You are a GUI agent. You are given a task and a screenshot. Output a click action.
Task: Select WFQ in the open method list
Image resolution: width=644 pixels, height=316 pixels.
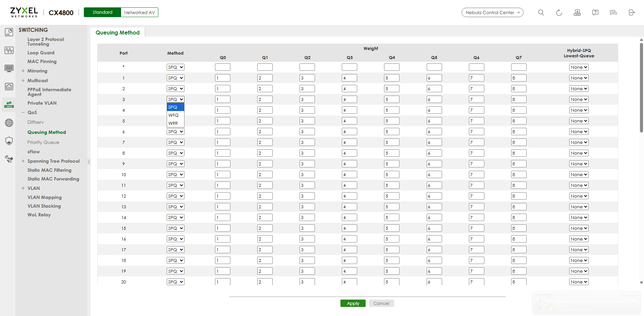click(173, 115)
